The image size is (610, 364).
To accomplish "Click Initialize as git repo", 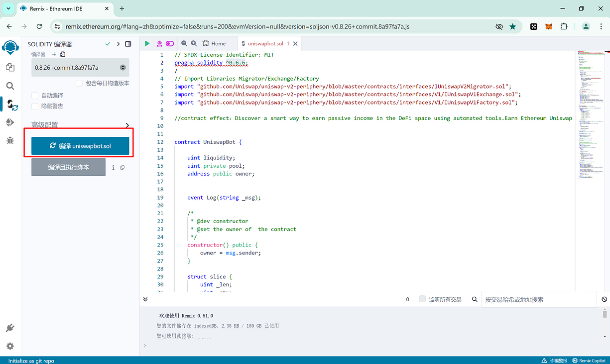I will [x=31, y=361].
